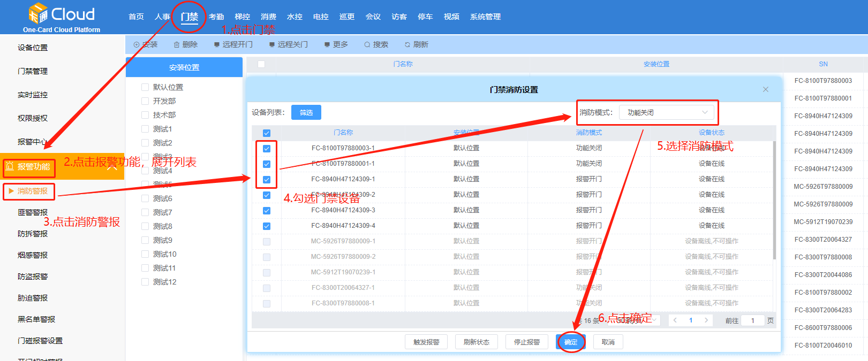Image resolution: width=868 pixels, height=361 pixels.
Task: Go to next page with right arrow
Action: coord(706,320)
